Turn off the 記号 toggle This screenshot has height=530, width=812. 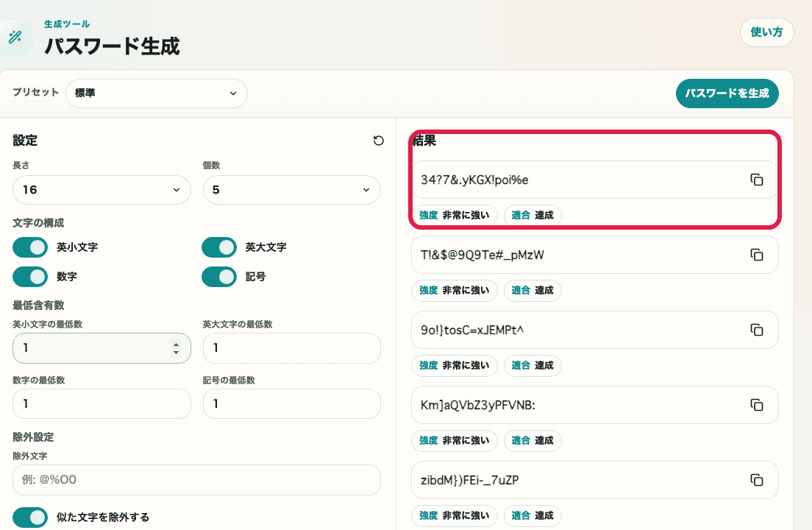click(218, 276)
